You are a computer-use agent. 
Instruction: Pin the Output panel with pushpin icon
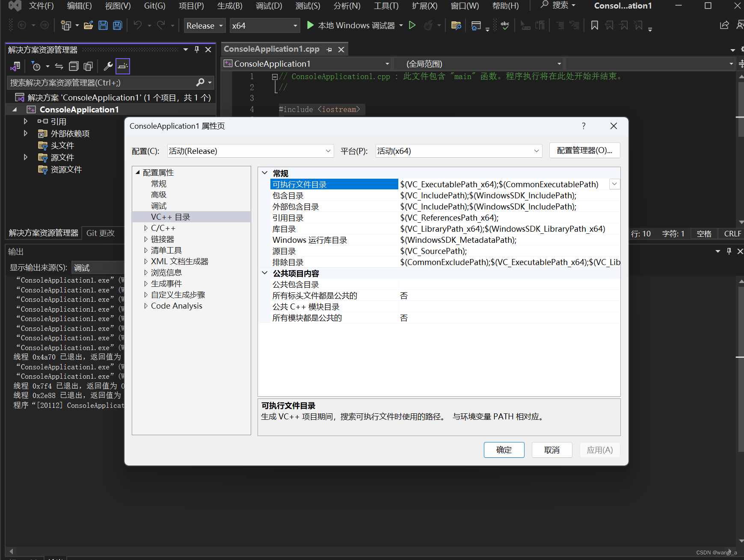click(729, 251)
